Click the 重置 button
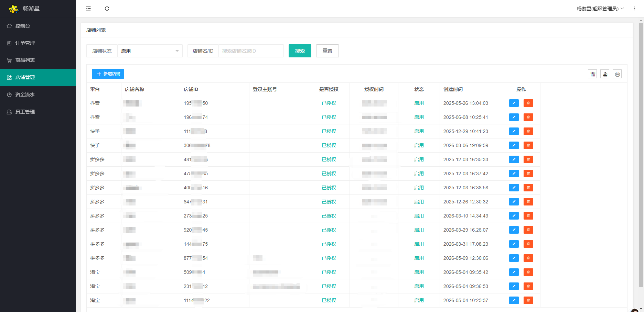Screen dimensions: 644x312 click(x=328, y=51)
